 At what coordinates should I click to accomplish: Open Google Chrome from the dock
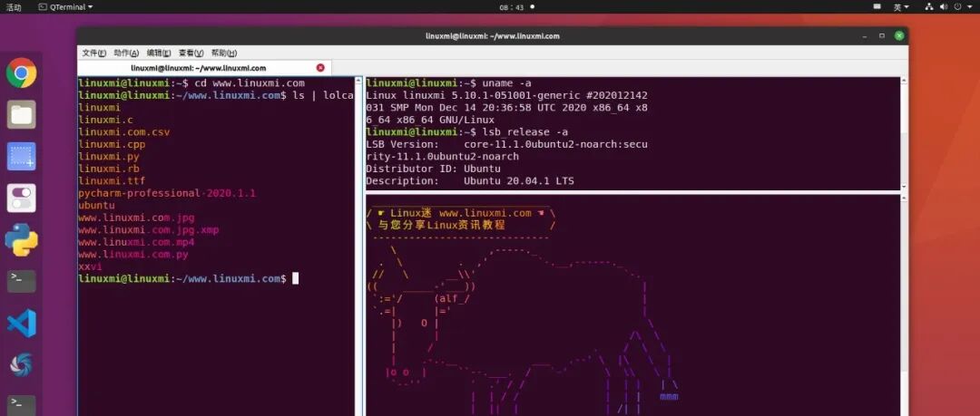click(21, 73)
